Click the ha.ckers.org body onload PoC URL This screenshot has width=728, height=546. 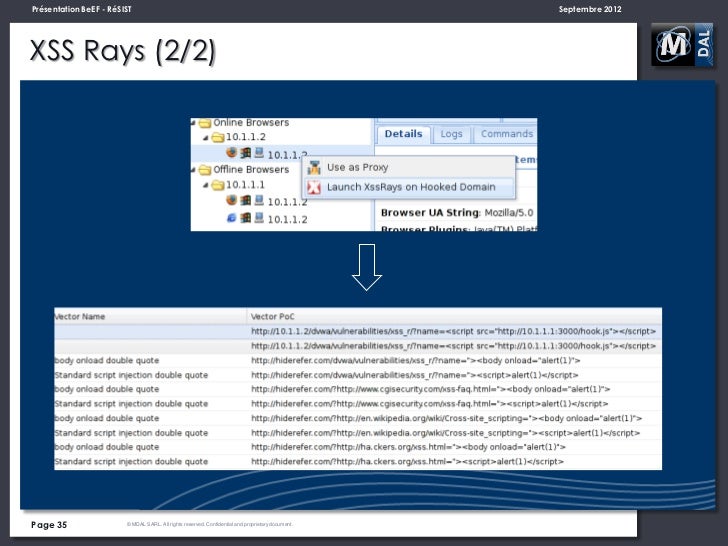pyautogui.click(x=408, y=447)
